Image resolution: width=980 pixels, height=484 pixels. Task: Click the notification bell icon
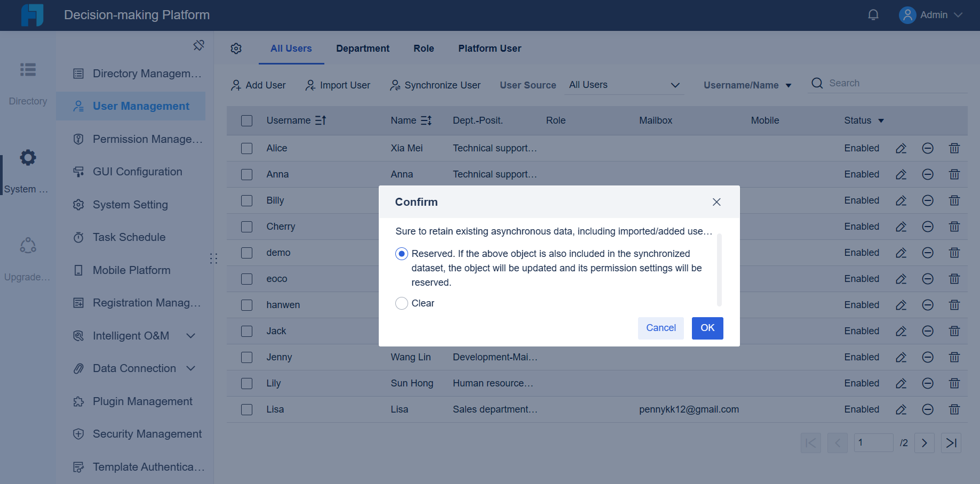pyautogui.click(x=873, y=14)
